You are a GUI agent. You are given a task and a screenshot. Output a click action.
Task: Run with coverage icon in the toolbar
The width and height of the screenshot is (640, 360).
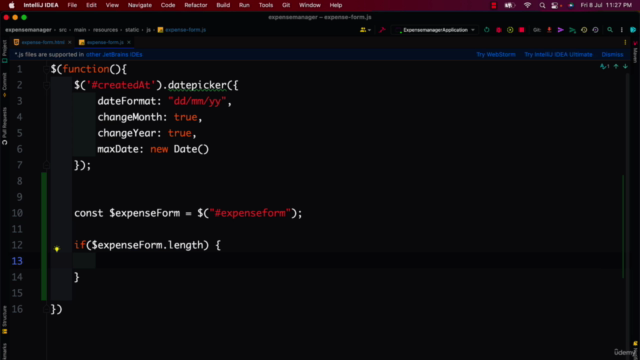point(510,30)
